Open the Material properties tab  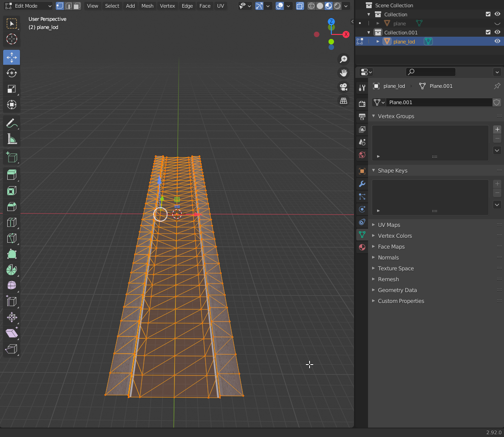click(362, 247)
